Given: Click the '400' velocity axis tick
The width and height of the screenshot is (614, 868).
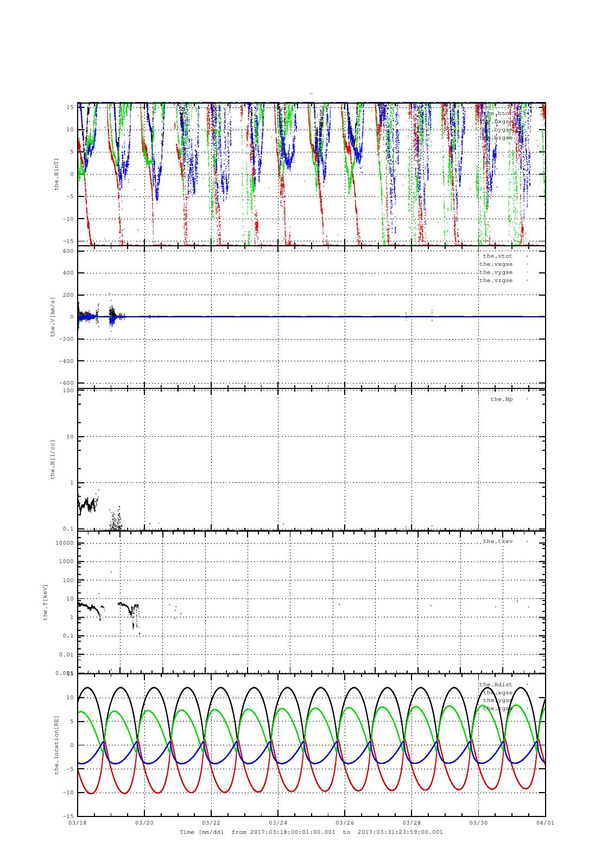Looking at the screenshot, I should (68, 273).
